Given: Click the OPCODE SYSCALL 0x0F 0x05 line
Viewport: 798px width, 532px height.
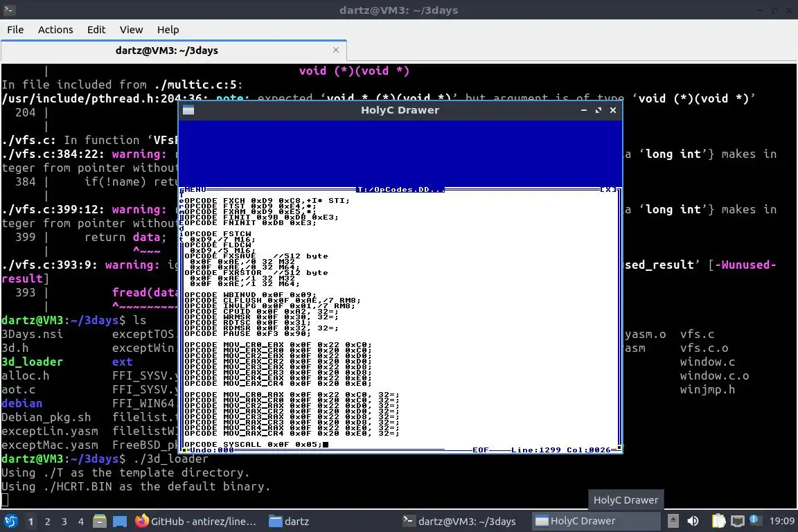Looking at the screenshot, I should [x=254, y=445].
